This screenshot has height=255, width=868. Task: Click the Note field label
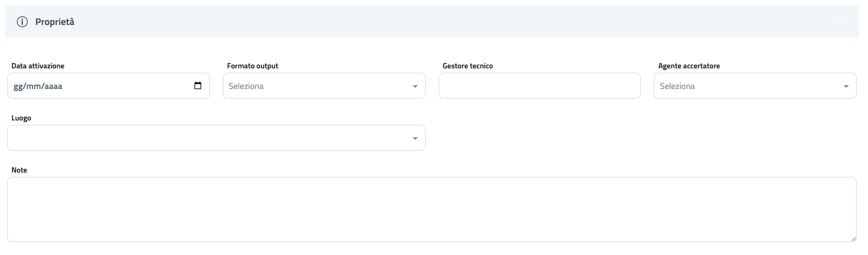pyautogui.click(x=20, y=170)
